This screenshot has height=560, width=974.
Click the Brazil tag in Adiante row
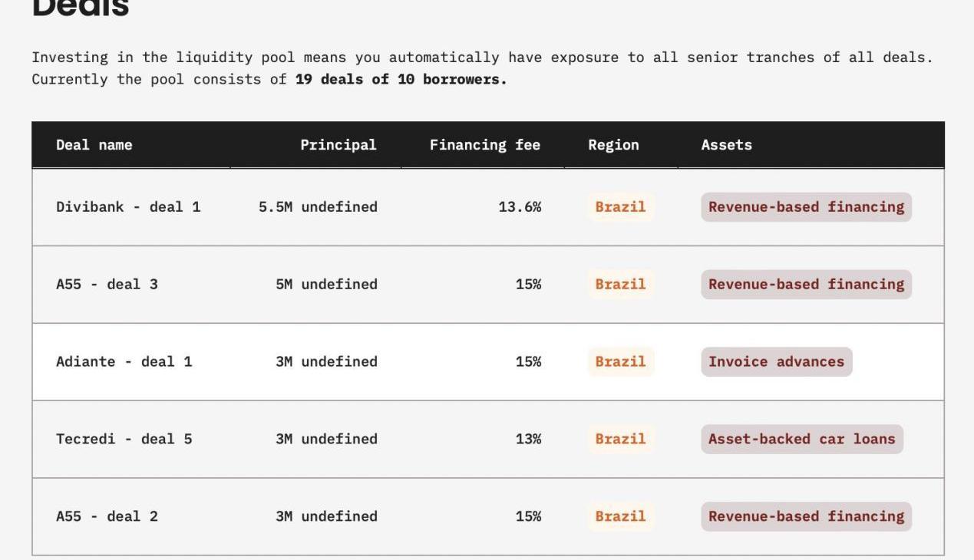click(x=620, y=362)
